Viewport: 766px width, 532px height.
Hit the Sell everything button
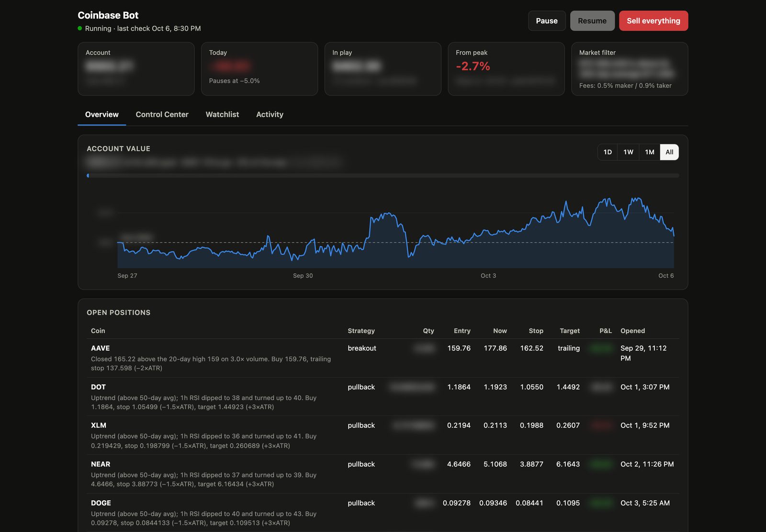tap(653, 21)
